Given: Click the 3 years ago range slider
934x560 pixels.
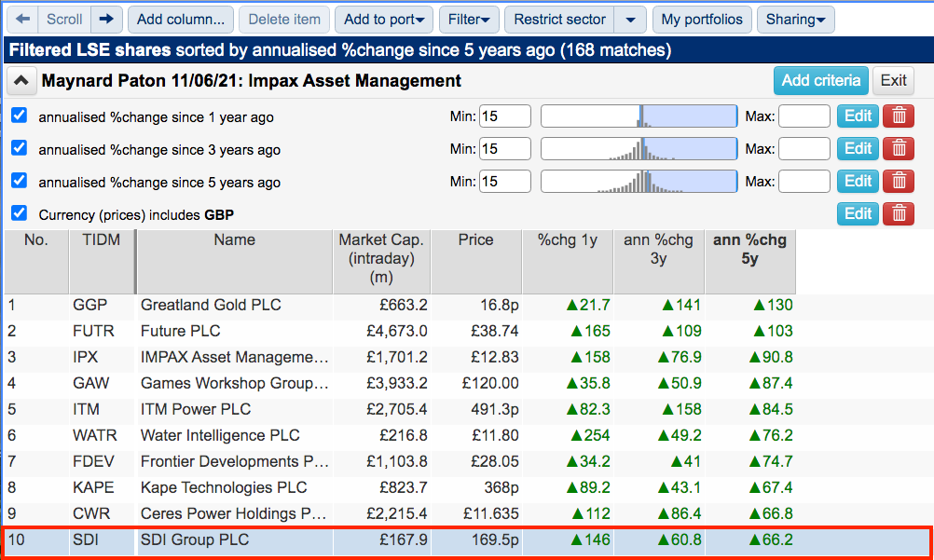Looking at the screenshot, I should click(639, 149).
